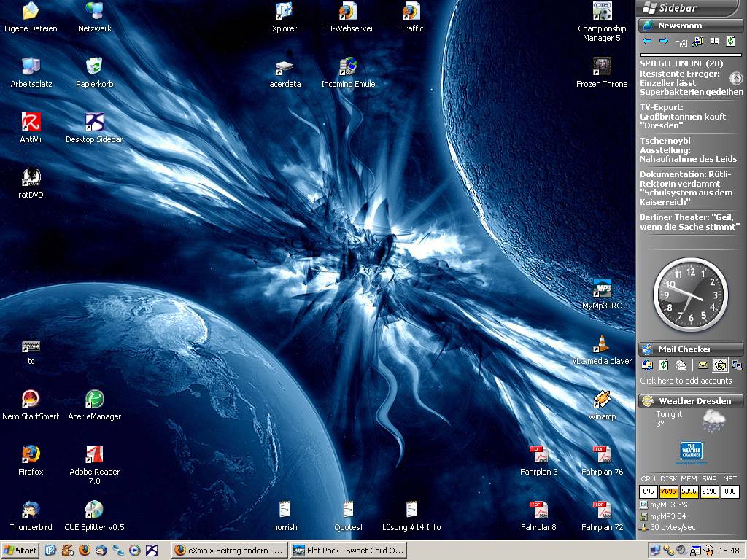747x560 pixels.
Task: Read headline 'Resistente Erreger: Einzeller lässt Superbakterien gedeihen'
Action: [692, 83]
